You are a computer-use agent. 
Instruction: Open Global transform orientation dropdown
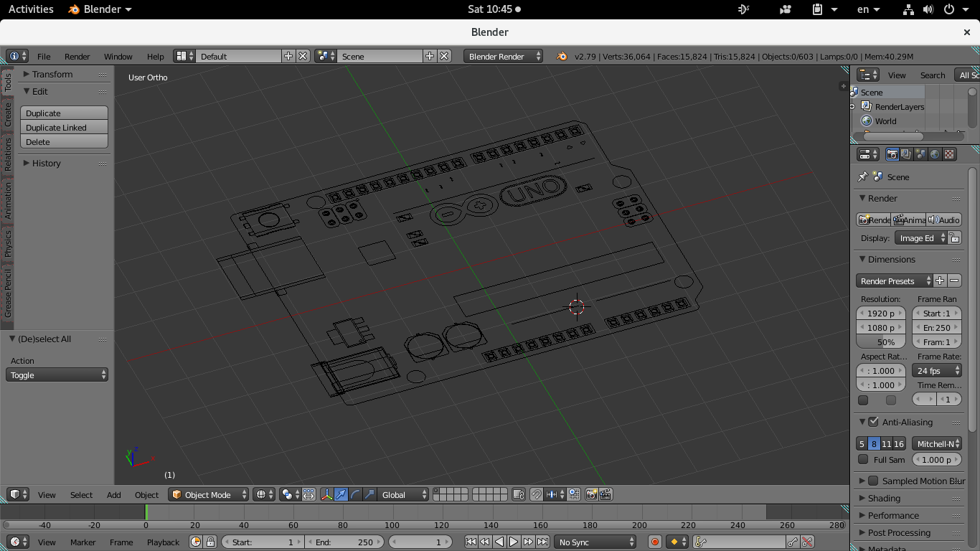point(404,494)
